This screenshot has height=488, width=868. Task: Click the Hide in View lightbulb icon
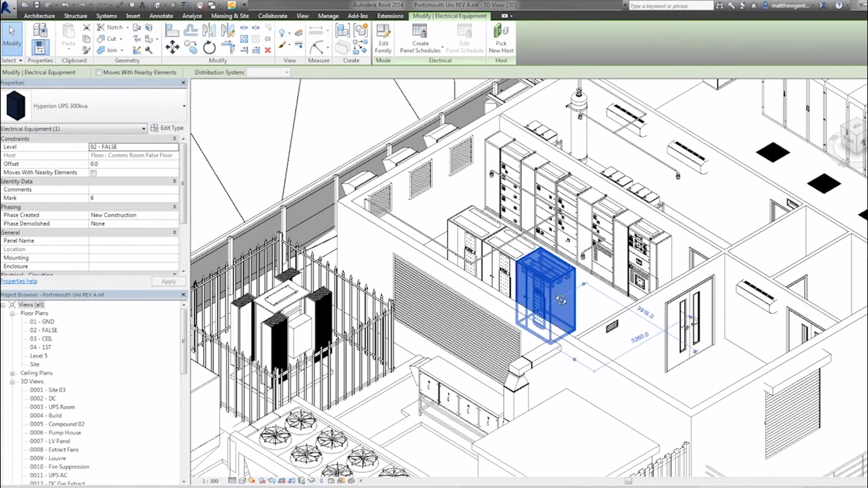point(282,32)
